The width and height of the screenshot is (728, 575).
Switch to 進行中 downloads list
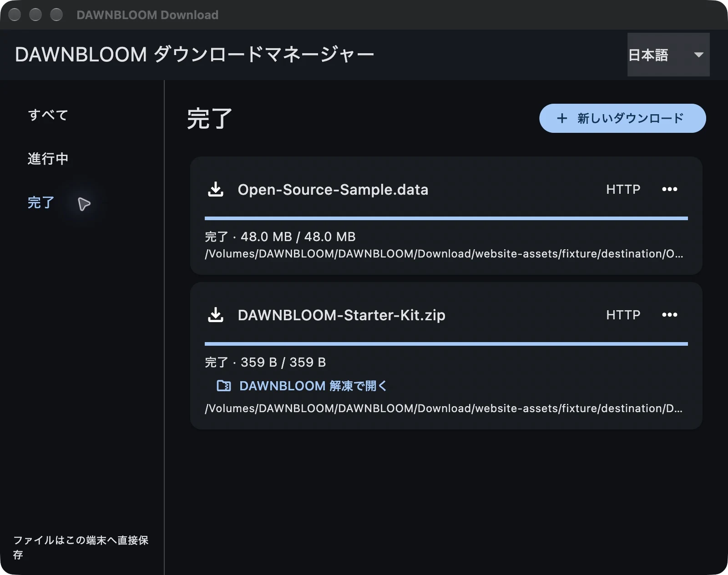(48, 159)
